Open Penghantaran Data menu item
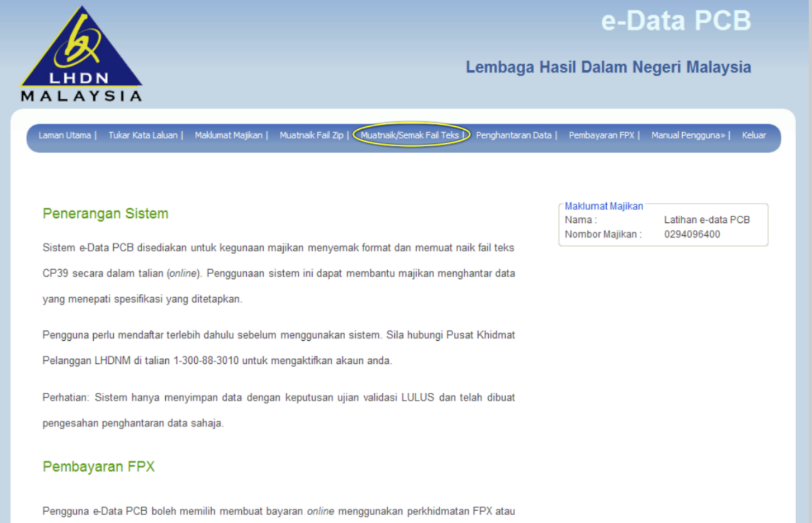This screenshot has width=812, height=523. pyautogui.click(x=513, y=135)
